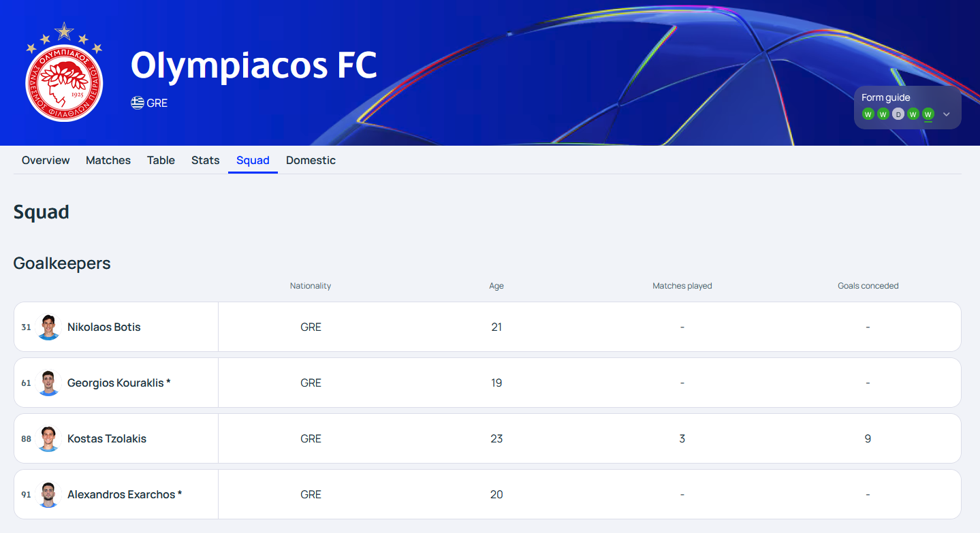Screen dimensions: 980x533
Task: Click Kostas Tzolakis player photo
Action: [48, 438]
